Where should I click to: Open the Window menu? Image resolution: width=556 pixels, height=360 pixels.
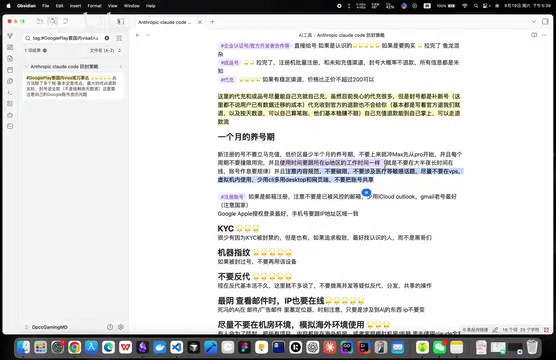132,6
